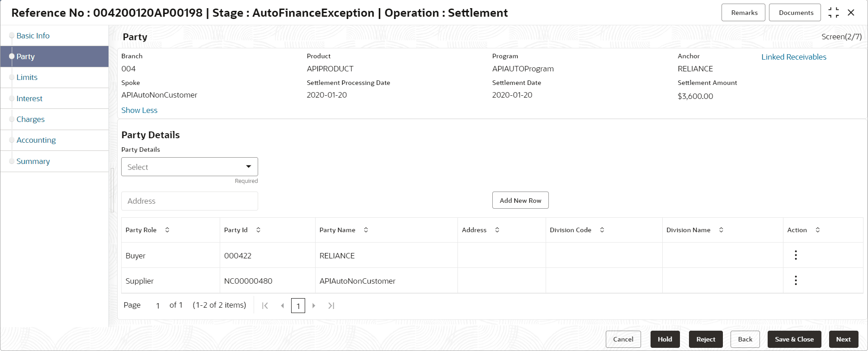
Task: Sort table by Party Role column
Action: click(167, 230)
